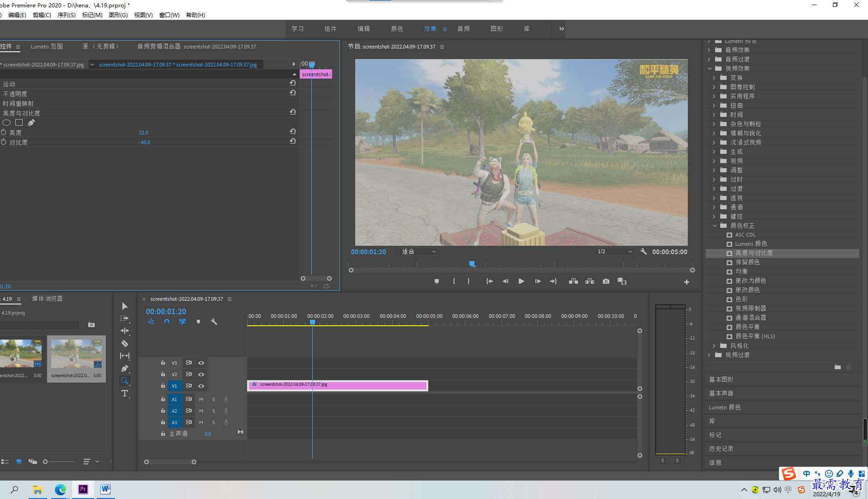Toggle animation stopwatch for 对比度
The image size is (868, 499).
4,142
